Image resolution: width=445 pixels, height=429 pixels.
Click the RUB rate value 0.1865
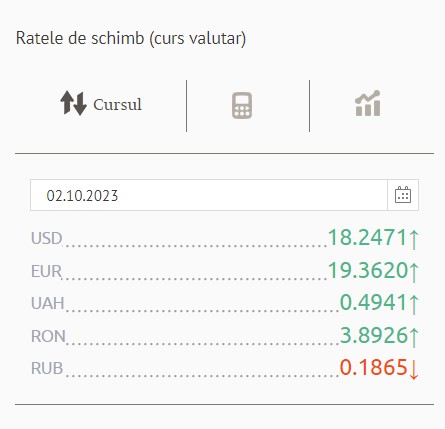point(373,368)
